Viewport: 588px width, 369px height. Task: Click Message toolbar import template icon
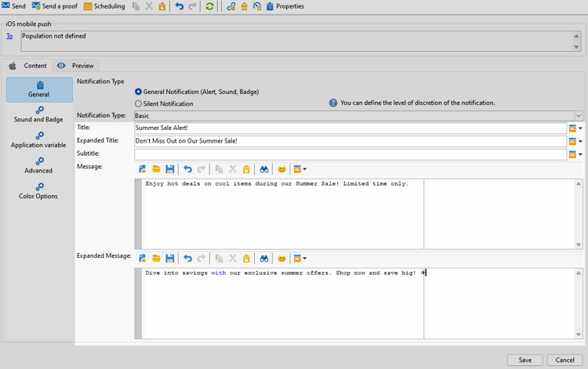click(x=142, y=169)
